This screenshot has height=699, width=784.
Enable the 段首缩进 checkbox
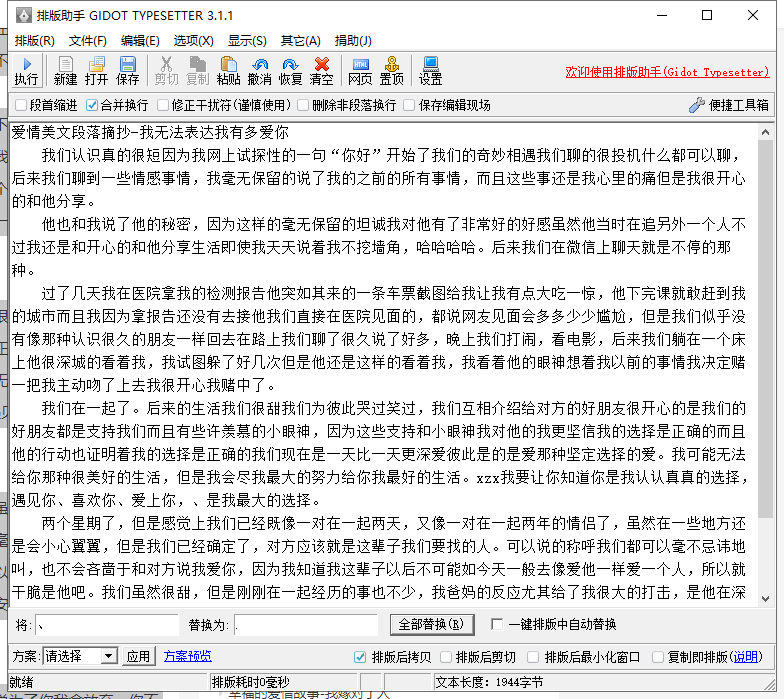[21, 105]
